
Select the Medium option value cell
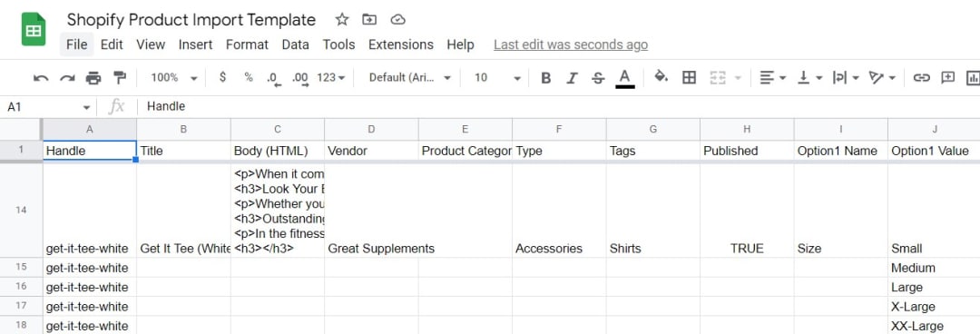935,268
